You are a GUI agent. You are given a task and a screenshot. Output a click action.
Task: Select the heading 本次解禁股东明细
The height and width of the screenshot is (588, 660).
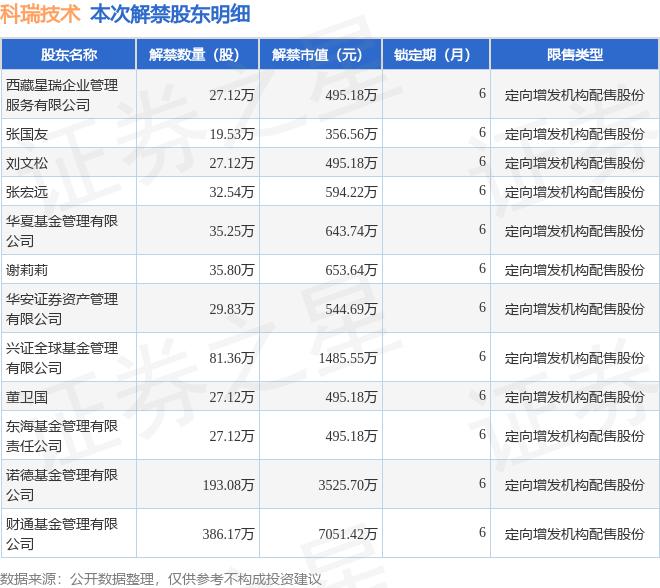(170, 14)
